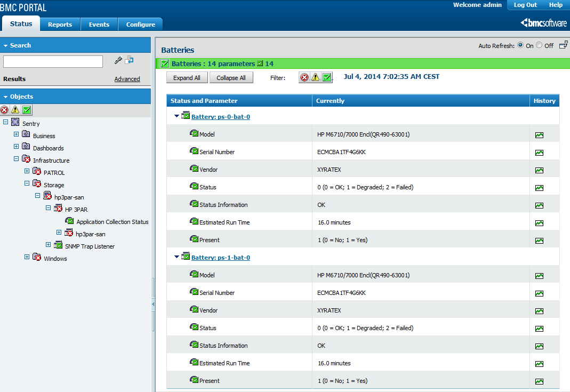Click the search tool icon beside search box
The image size is (570, 392).
pos(118,60)
